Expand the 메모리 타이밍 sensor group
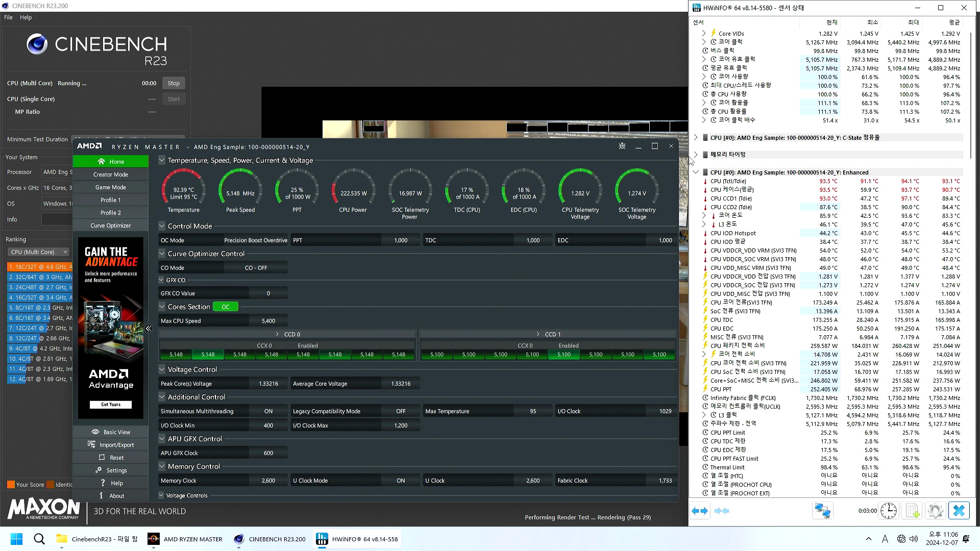 (695, 154)
